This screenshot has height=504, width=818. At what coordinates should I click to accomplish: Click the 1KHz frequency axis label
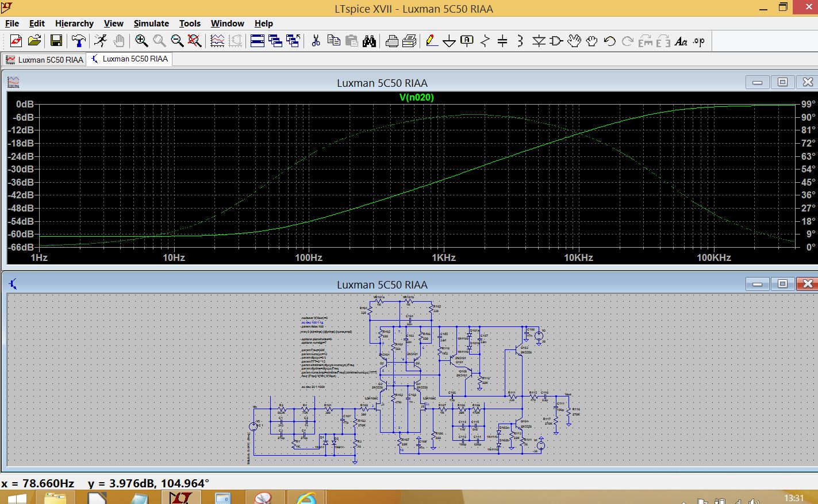(x=444, y=257)
